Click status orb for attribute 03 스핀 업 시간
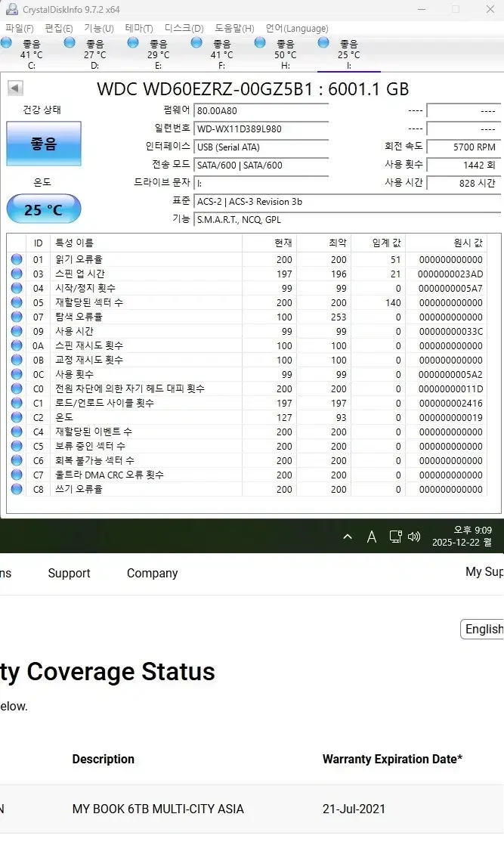 (17, 274)
